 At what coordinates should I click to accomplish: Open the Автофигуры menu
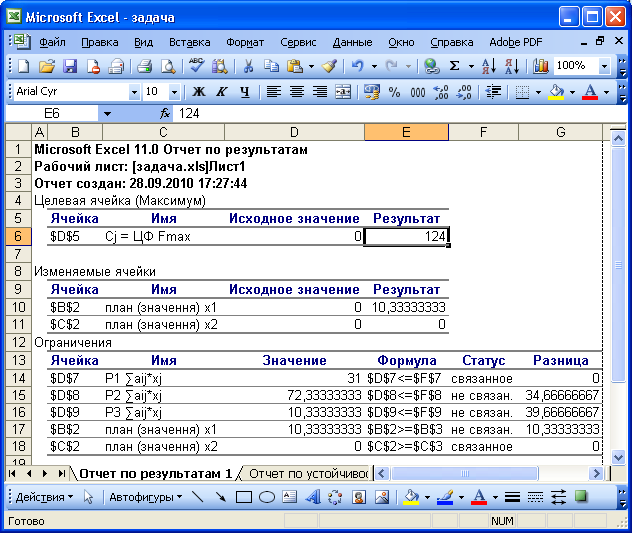[x=146, y=497]
